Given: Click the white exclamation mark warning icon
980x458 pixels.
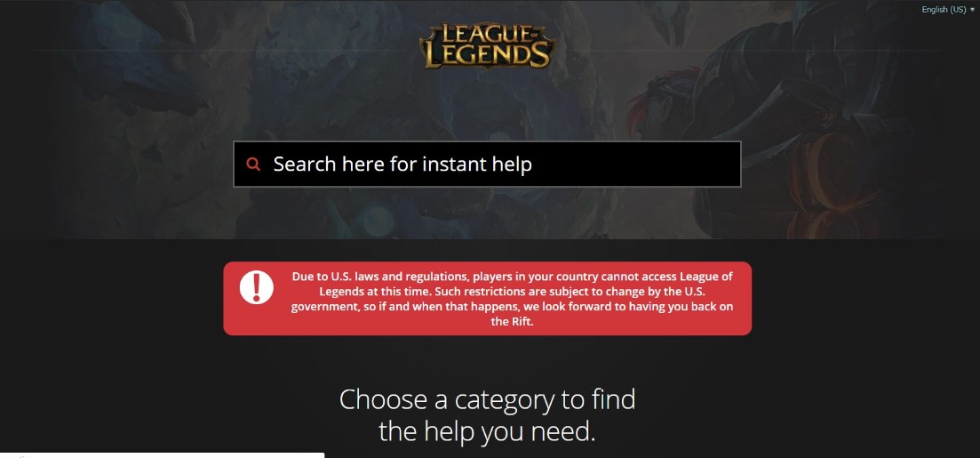Looking at the screenshot, I should coord(256,287).
